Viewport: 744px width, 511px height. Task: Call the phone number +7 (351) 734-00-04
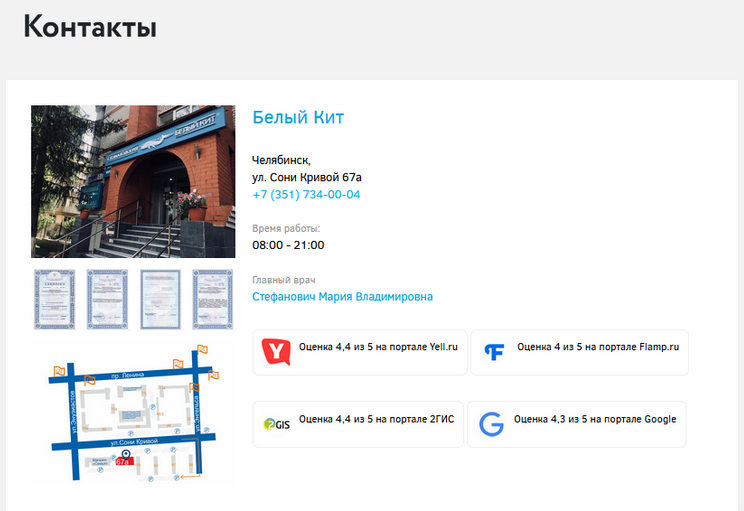point(306,195)
